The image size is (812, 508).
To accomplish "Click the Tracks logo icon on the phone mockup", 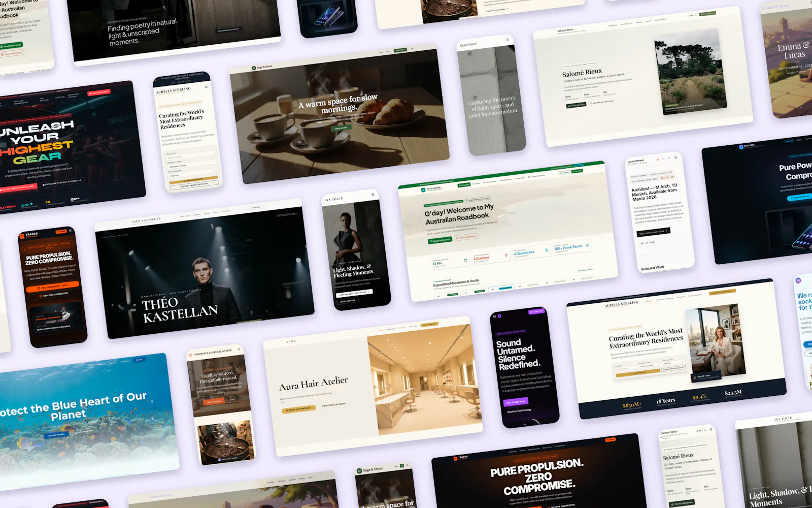I will pos(22,236).
